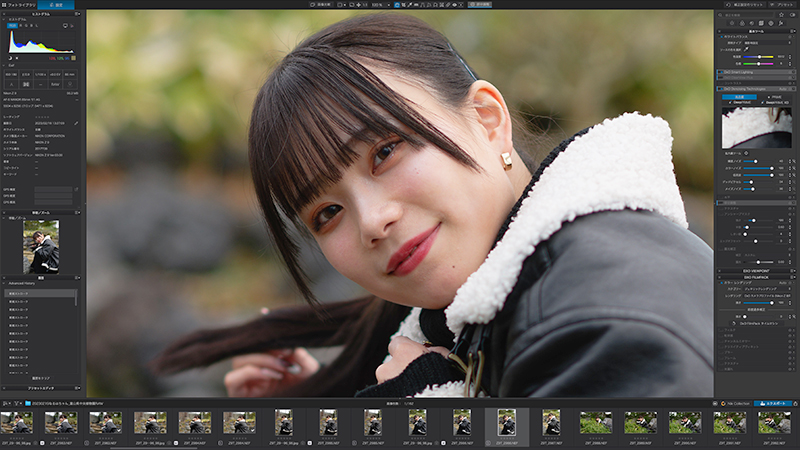This screenshot has height=450, width=800.
Task: Select the DeepPRIME denoising mode
Action: pos(740,103)
